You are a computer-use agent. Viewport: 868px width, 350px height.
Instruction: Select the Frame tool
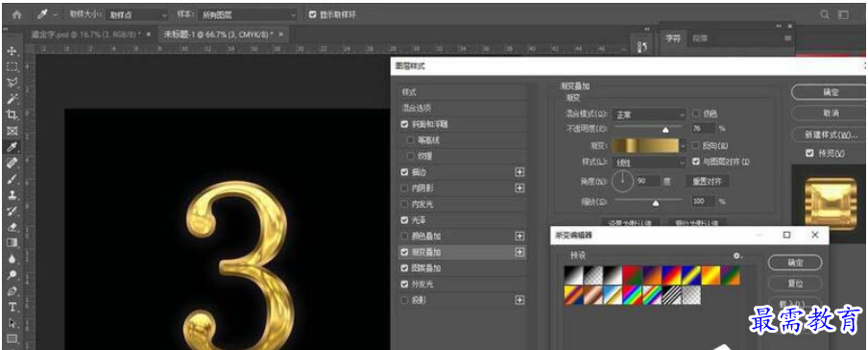12,131
